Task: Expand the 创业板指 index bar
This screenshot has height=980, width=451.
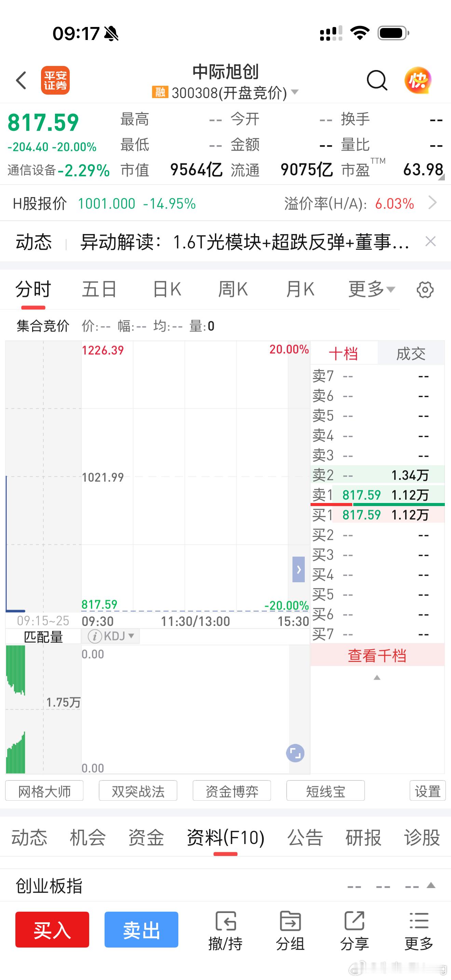Action: 431,885
